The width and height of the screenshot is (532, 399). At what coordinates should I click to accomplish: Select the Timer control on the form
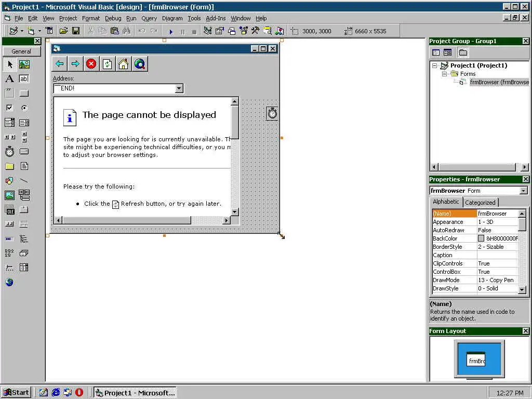(272, 113)
